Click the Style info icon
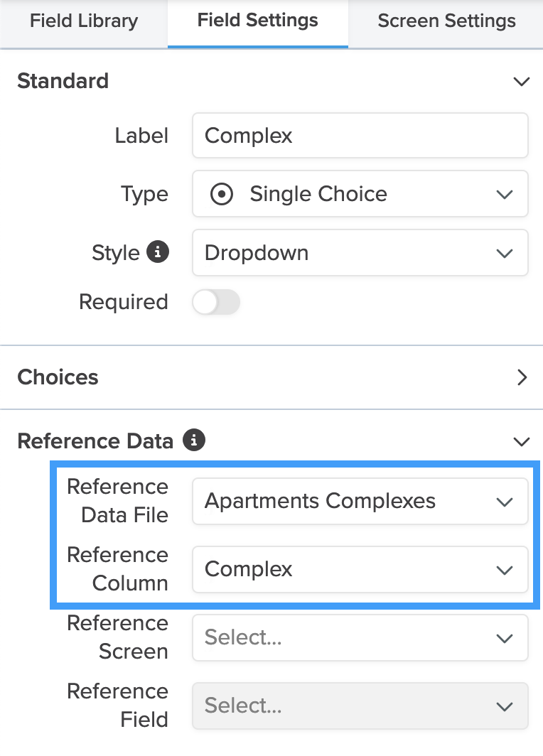Image resolution: width=543 pixels, height=756 pixels. pos(158,252)
